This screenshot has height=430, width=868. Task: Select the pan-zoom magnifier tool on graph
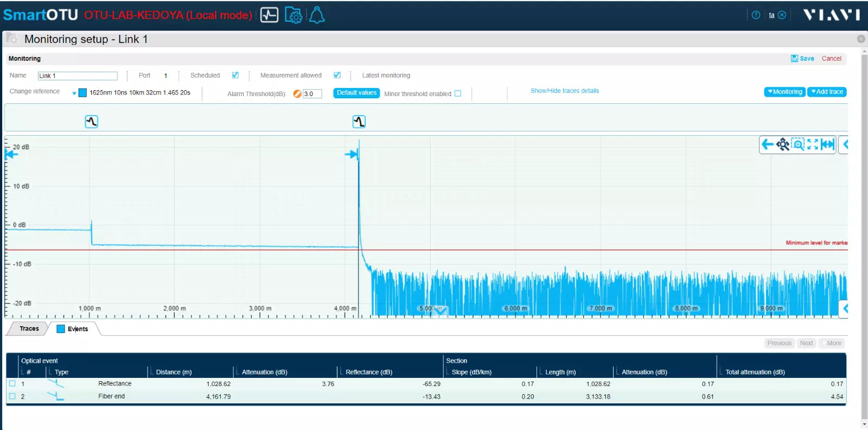click(x=782, y=144)
